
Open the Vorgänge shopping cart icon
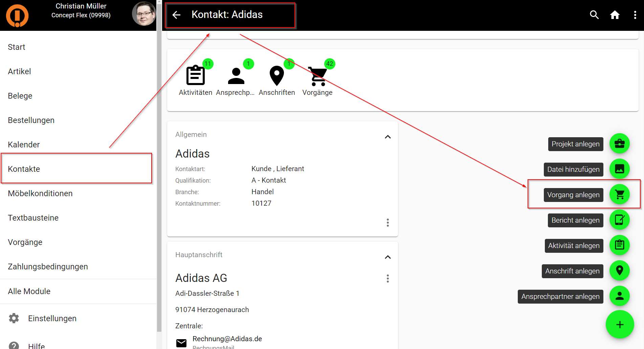[317, 76]
